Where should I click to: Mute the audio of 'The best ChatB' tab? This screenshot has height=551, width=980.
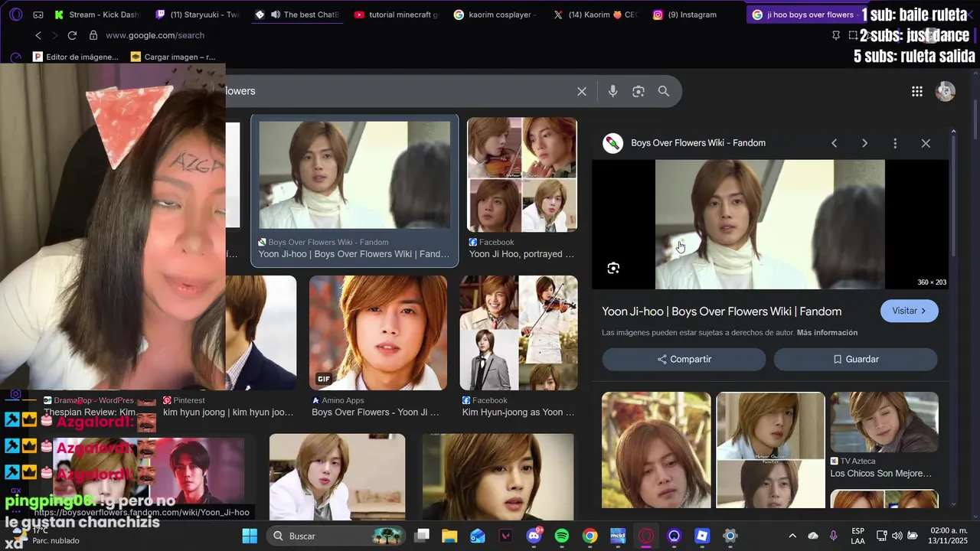coord(276,15)
